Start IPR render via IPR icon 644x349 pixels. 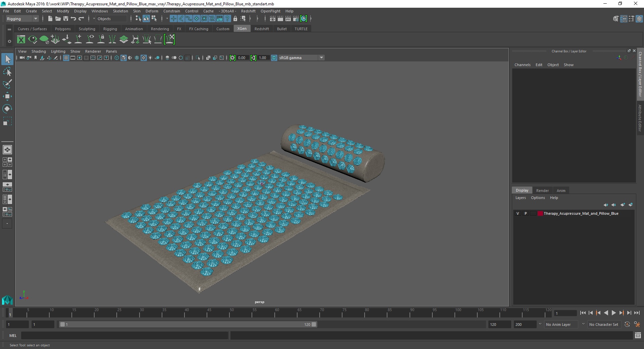[288, 19]
